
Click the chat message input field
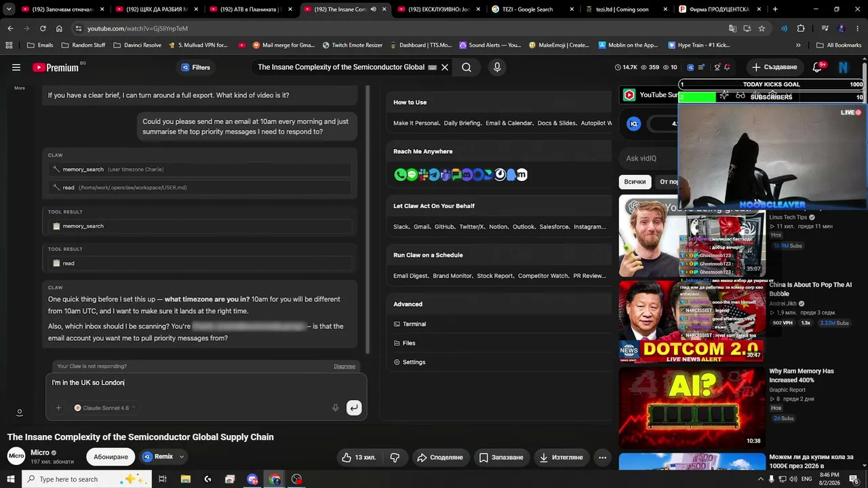[206, 383]
